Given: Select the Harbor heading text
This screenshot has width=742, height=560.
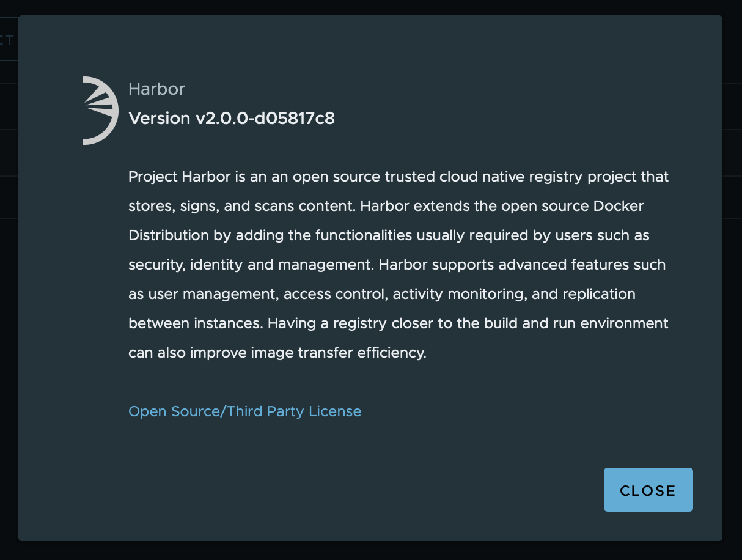Looking at the screenshot, I should [x=156, y=89].
